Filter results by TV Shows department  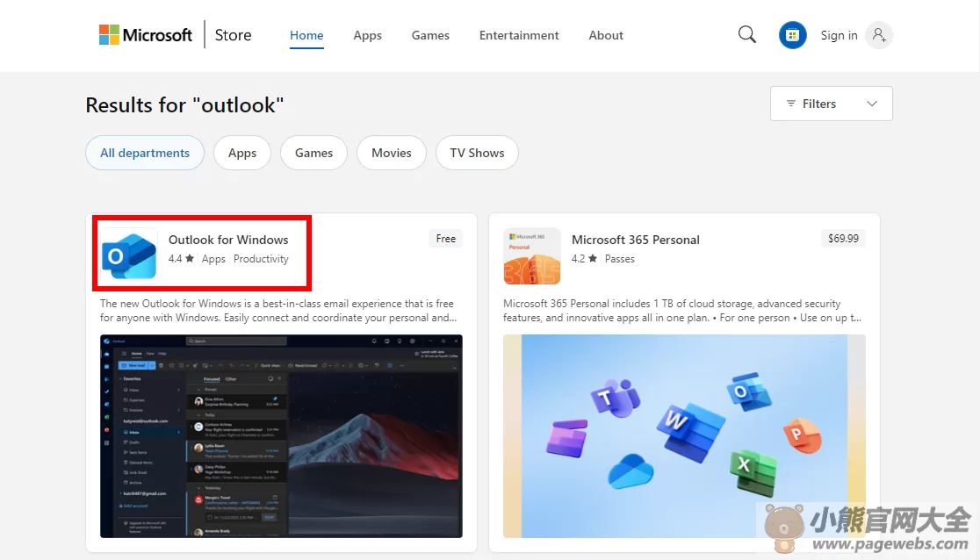pos(477,153)
